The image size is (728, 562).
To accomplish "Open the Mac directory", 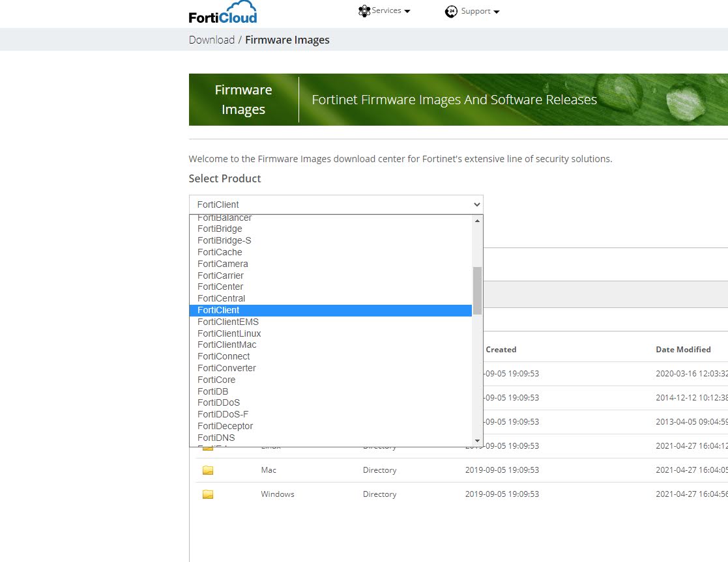I will click(269, 470).
